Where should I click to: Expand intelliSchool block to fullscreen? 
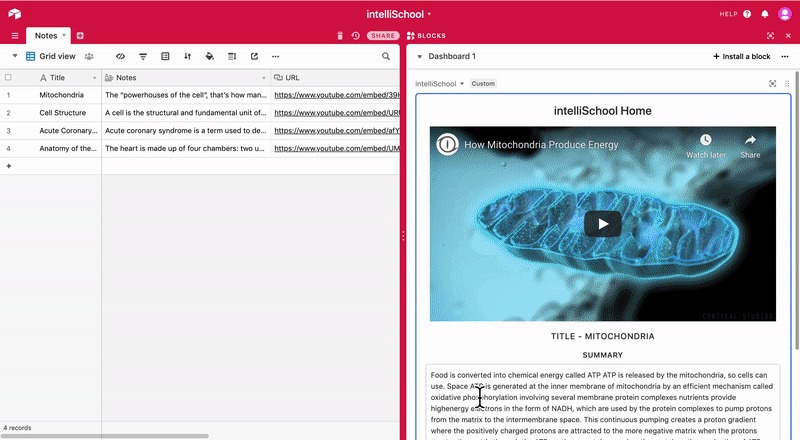pyautogui.click(x=772, y=84)
